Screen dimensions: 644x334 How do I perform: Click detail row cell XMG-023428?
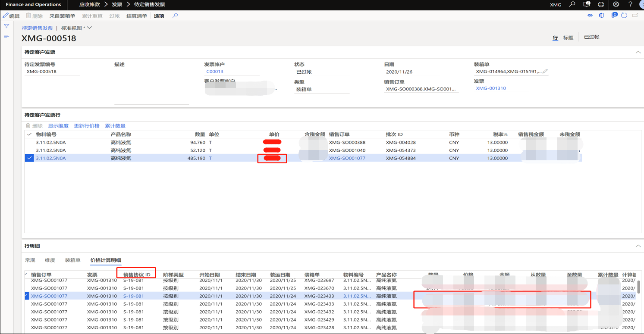[319, 328]
